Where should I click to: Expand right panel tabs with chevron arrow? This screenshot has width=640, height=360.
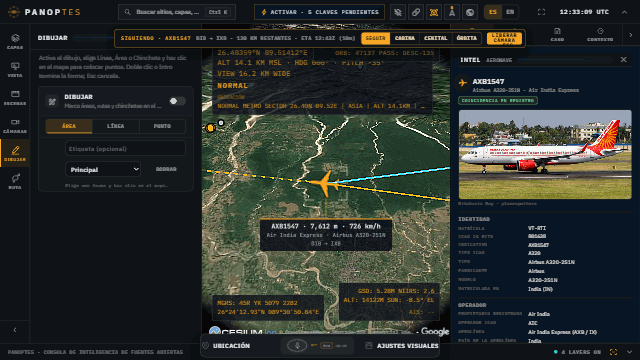coord(631,35)
